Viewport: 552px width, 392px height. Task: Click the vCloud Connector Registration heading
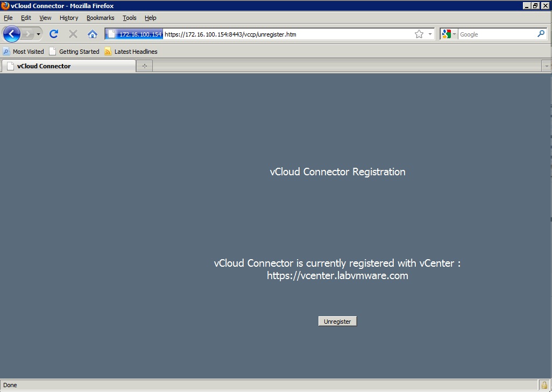click(338, 172)
